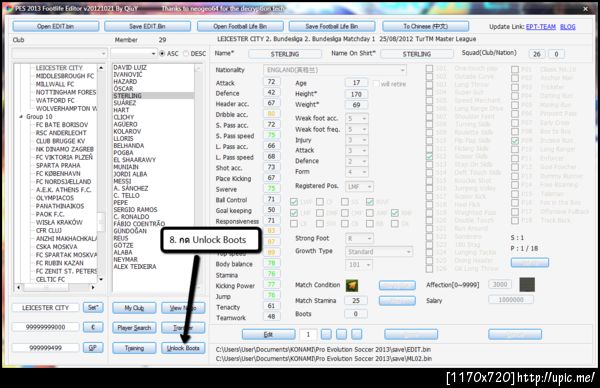The width and height of the screenshot is (600, 388).
Task: Click Open Football Life Bin
Action: (x=240, y=26)
